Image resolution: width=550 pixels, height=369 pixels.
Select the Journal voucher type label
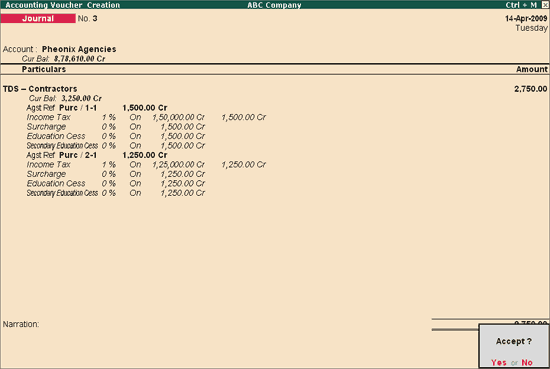point(38,19)
